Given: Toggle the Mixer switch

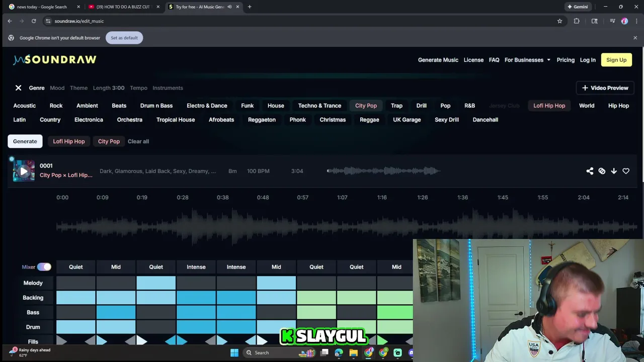Looking at the screenshot, I should click(44, 267).
